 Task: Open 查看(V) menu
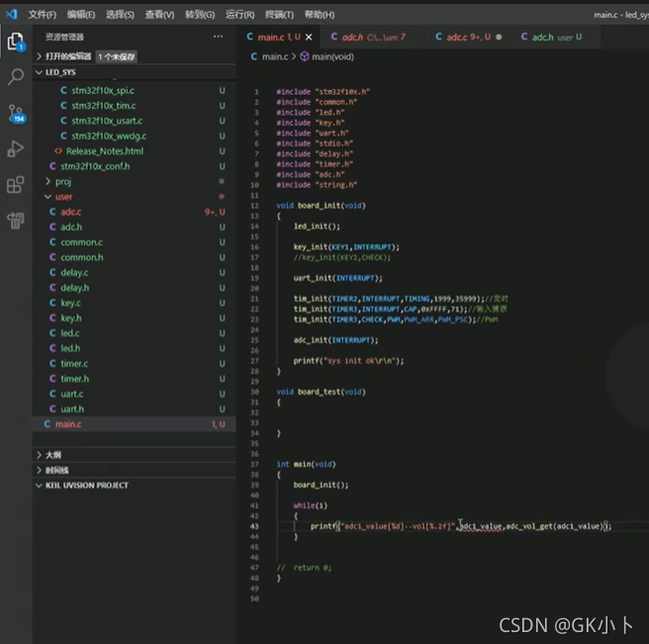pos(159,15)
